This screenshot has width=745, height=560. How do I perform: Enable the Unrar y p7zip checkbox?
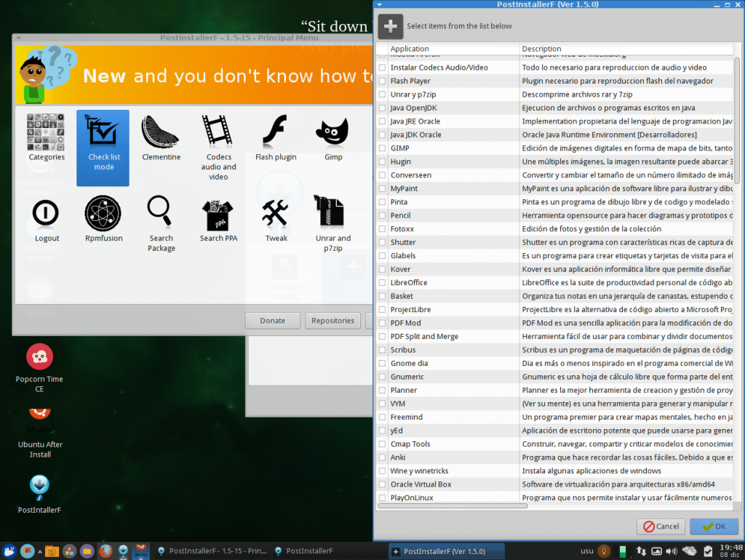[383, 95]
